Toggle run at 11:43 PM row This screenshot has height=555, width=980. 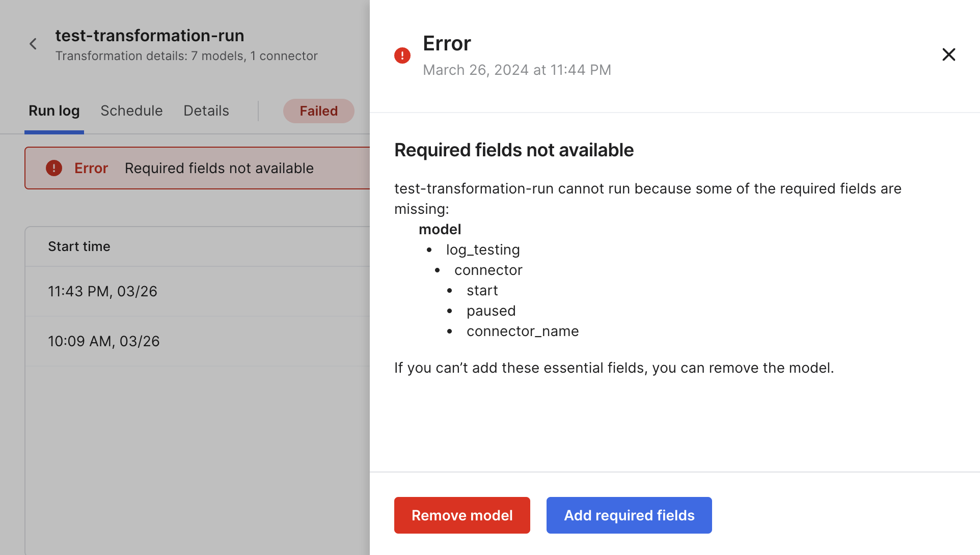pos(199,291)
